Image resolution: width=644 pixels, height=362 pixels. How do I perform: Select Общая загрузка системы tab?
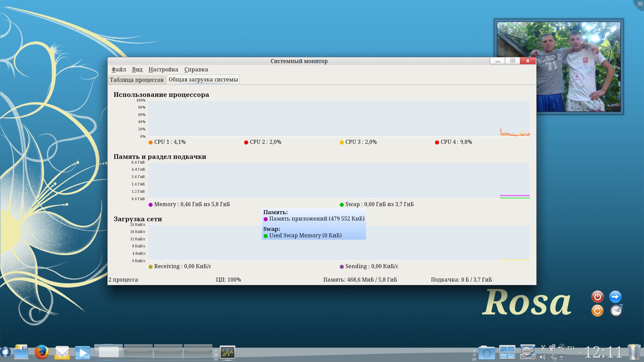pyautogui.click(x=203, y=79)
